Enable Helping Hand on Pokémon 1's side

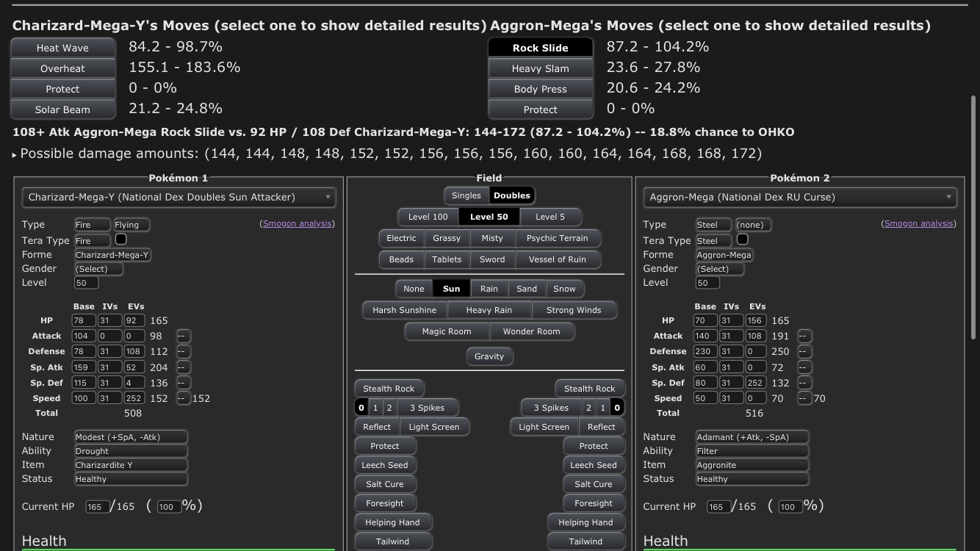[392, 522]
